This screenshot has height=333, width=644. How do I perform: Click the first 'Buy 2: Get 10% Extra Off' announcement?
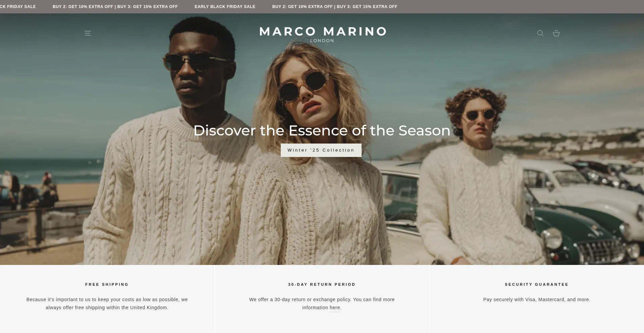pyautogui.click(x=83, y=7)
